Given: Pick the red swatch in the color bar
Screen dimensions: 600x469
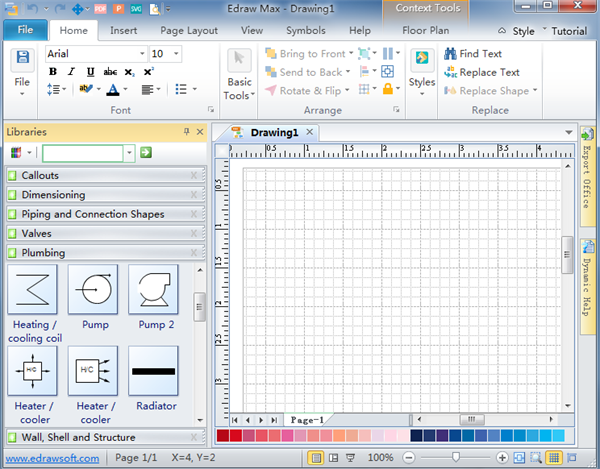Looking at the screenshot, I should tap(223, 436).
